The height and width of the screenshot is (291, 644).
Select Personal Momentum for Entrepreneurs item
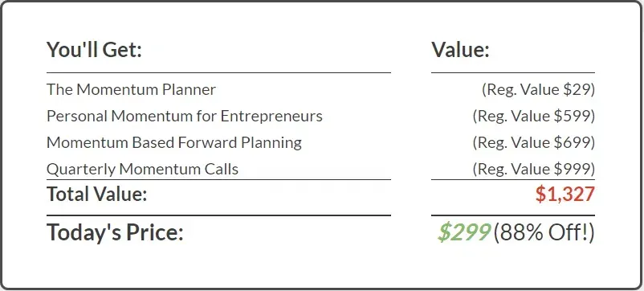pyautogui.click(x=185, y=117)
